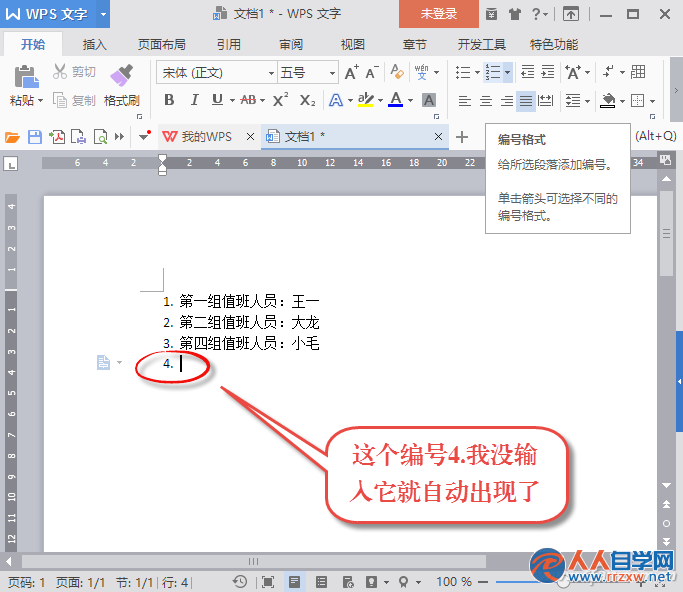
Task: Switch to the 页面布局 ribbon tab
Action: coord(162,44)
